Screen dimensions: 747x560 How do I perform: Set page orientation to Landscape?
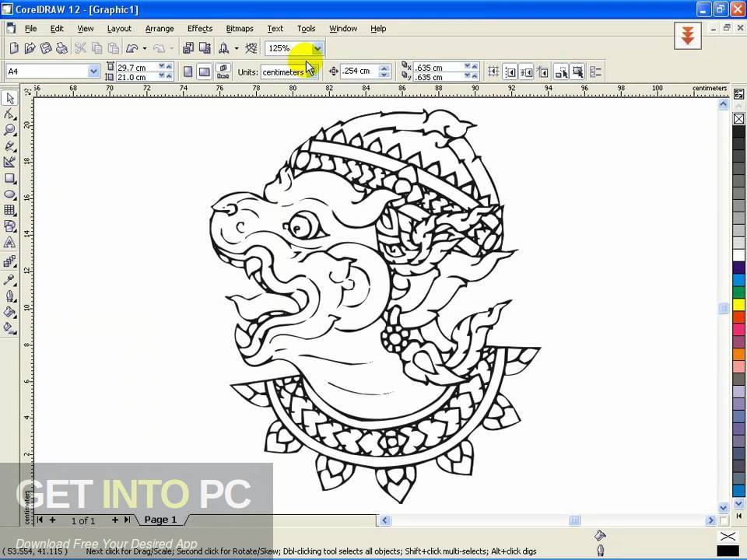click(x=204, y=72)
